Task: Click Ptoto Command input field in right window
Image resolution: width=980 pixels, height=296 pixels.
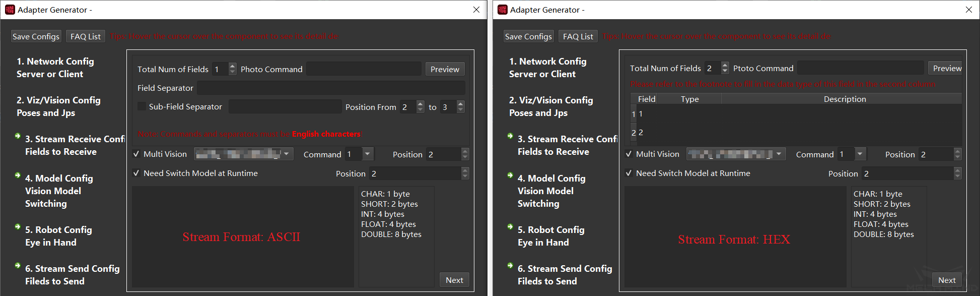Action: pos(861,68)
